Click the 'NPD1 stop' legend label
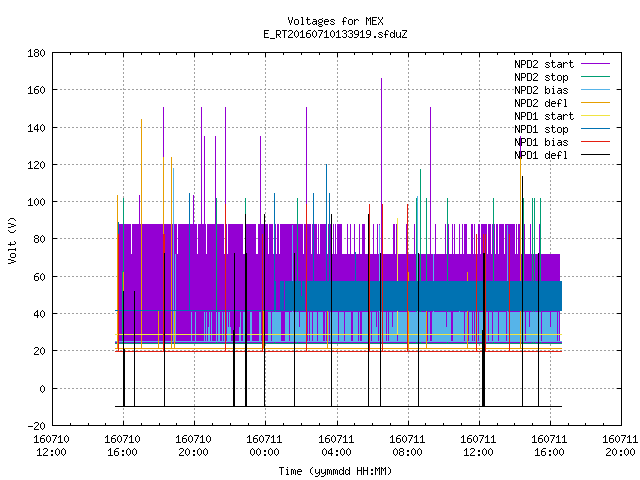 (541, 129)
